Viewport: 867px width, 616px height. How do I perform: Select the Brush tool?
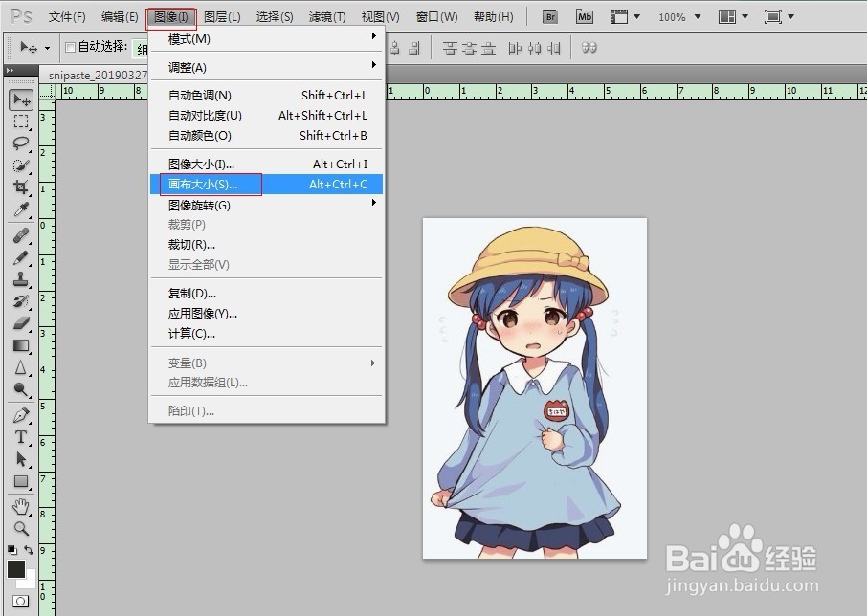[21, 258]
